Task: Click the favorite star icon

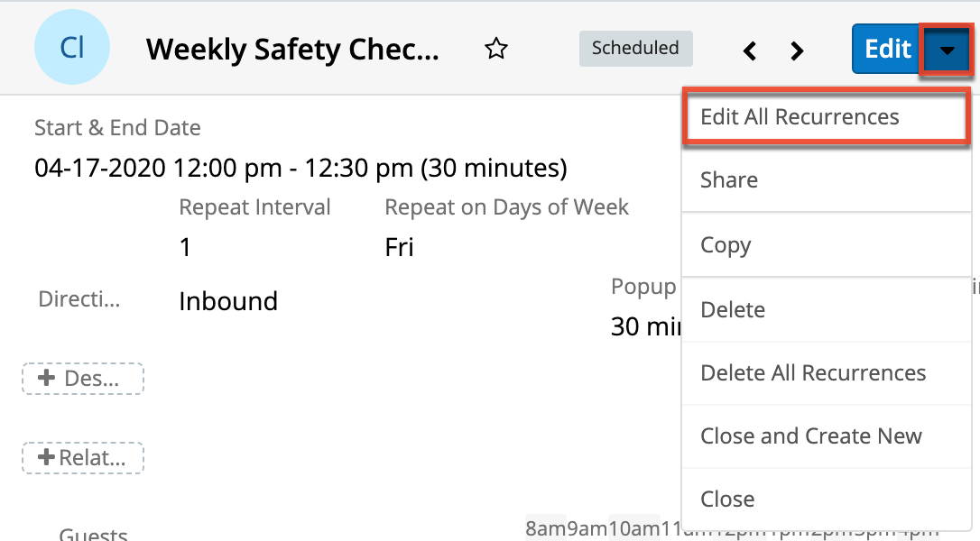Action: [495, 49]
